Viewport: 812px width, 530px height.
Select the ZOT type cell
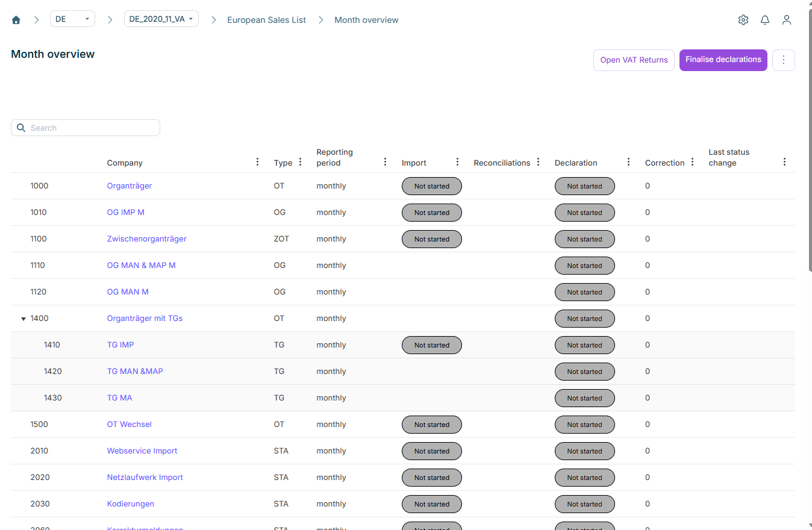[281, 239]
